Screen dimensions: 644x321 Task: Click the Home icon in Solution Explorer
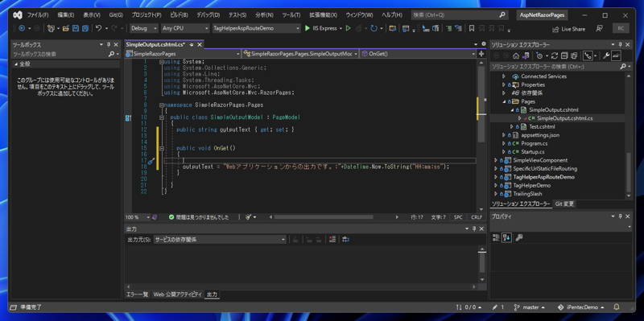tap(516, 56)
